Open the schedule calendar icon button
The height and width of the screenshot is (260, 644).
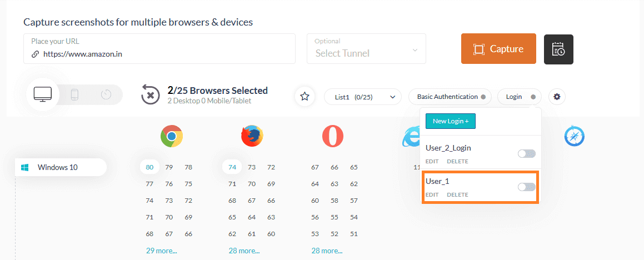tap(558, 49)
